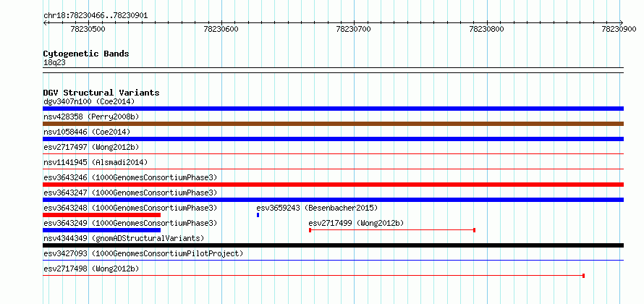Image resolution: width=644 pixels, height=304 pixels.
Task: Select the thick red esv3643246 bar
Action: coord(333,185)
